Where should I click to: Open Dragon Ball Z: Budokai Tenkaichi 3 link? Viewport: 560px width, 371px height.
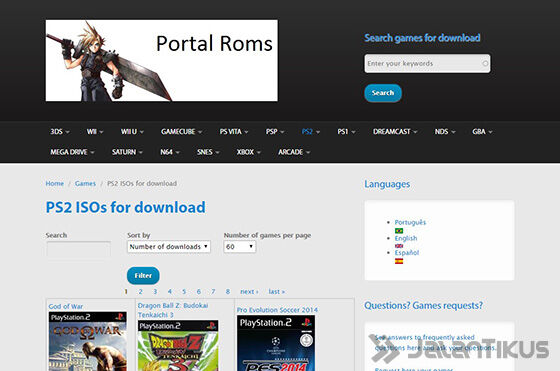point(173,310)
